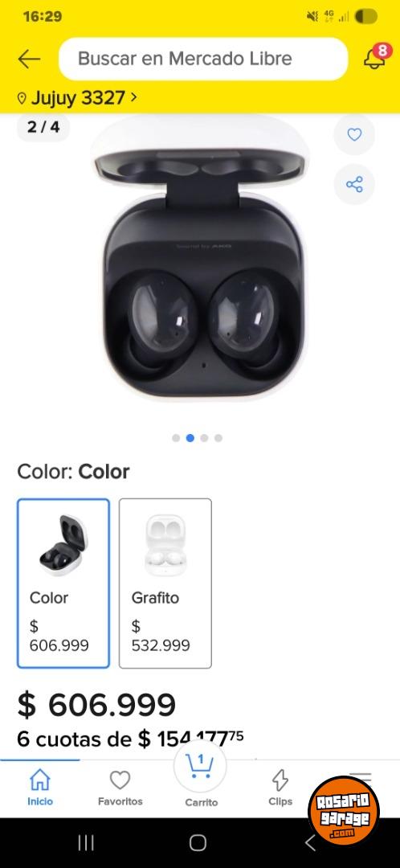Tap the Android home button
The height and width of the screenshot is (868, 400).
pyautogui.click(x=198, y=843)
